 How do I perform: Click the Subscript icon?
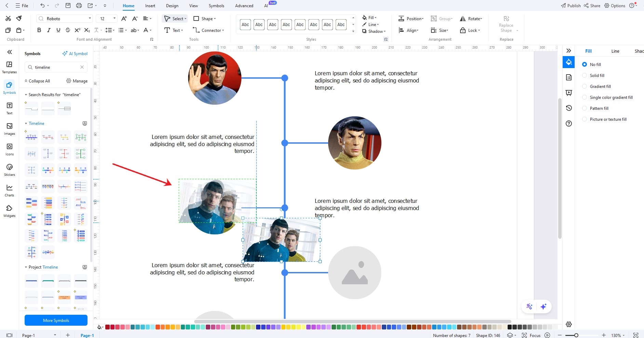87,30
